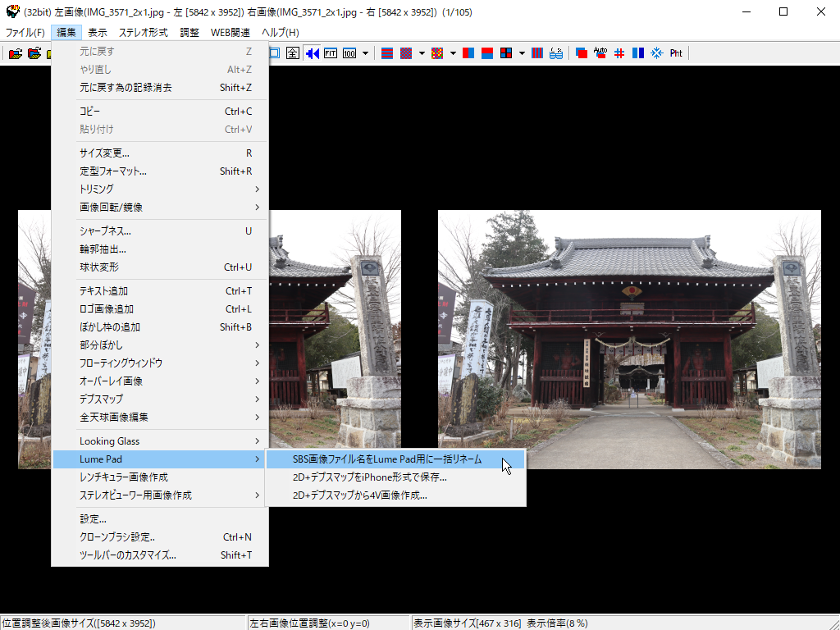Viewport: 840px width, 630px height.
Task: Select the vertical striped column-interleaved icon
Action: (x=537, y=53)
